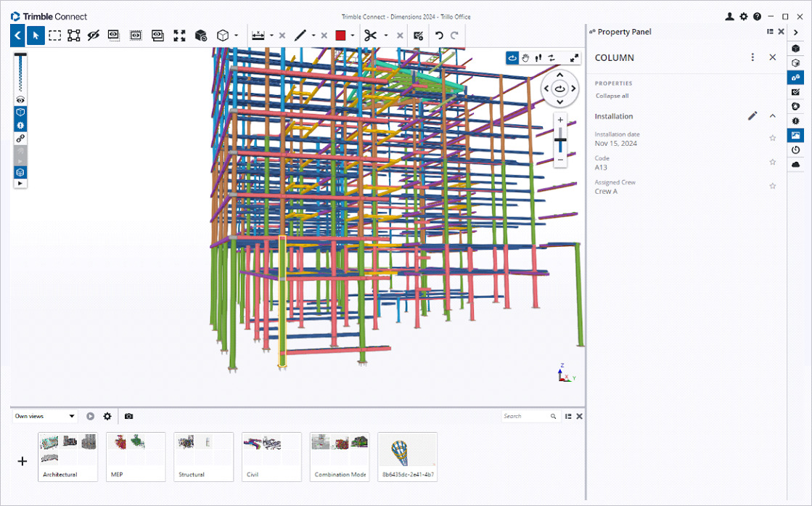Add a new view with plus button
Image resolution: width=812 pixels, height=506 pixels.
[22, 461]
